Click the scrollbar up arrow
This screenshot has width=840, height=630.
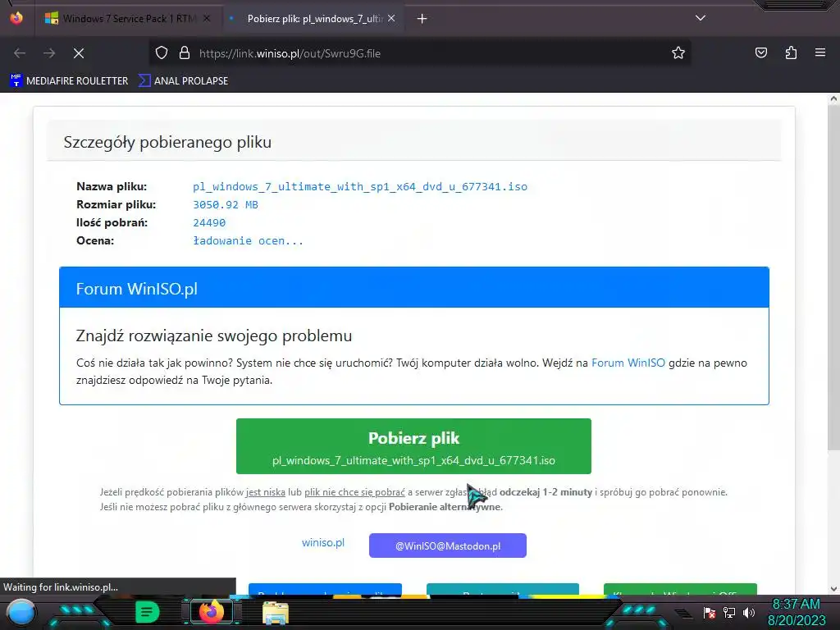pyautogui.click(x=833, y=98)
